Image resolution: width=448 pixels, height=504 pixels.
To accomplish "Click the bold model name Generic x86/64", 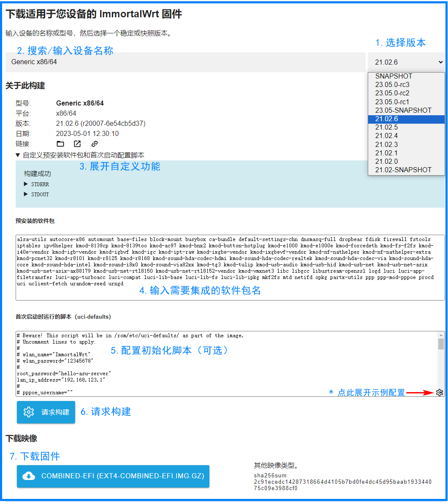I will pyautogui.click(x=80, y=103).
